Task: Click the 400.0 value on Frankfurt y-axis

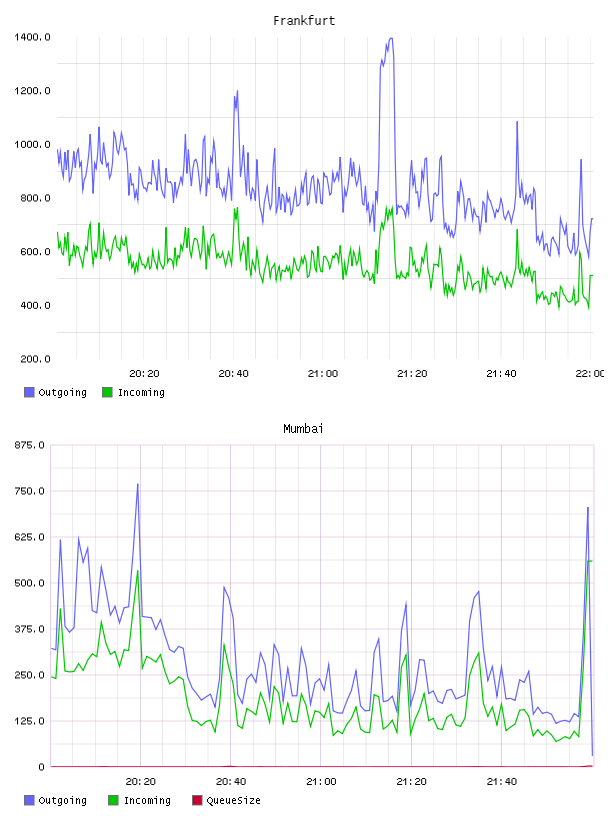Action: click(35, 305)
